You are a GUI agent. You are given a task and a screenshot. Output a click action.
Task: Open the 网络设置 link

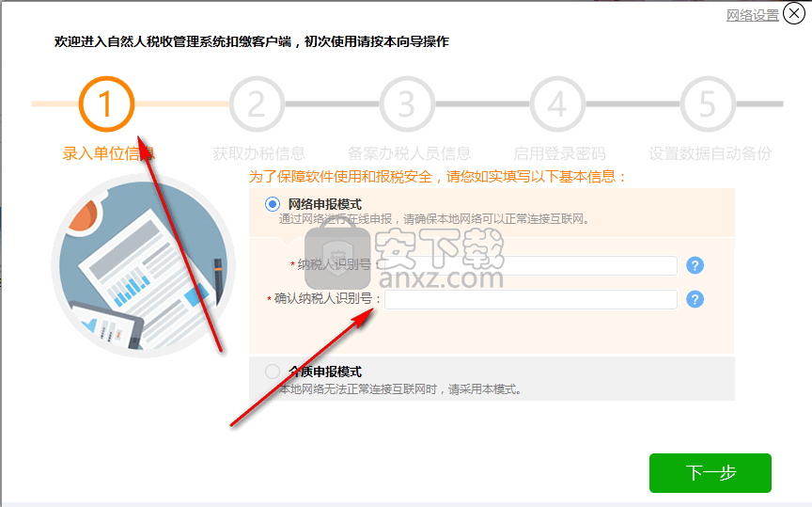click(753, 15)
